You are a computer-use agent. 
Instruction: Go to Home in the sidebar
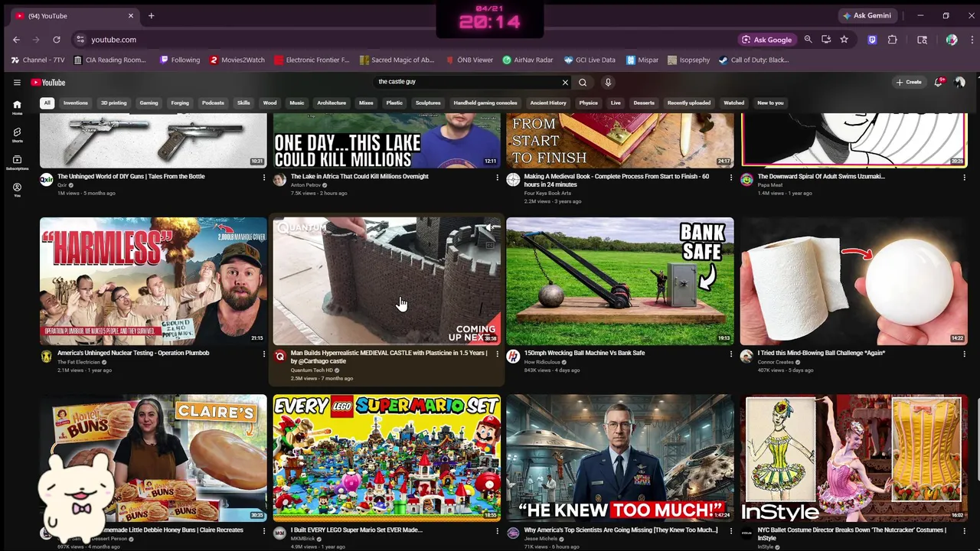click(17, 107)
